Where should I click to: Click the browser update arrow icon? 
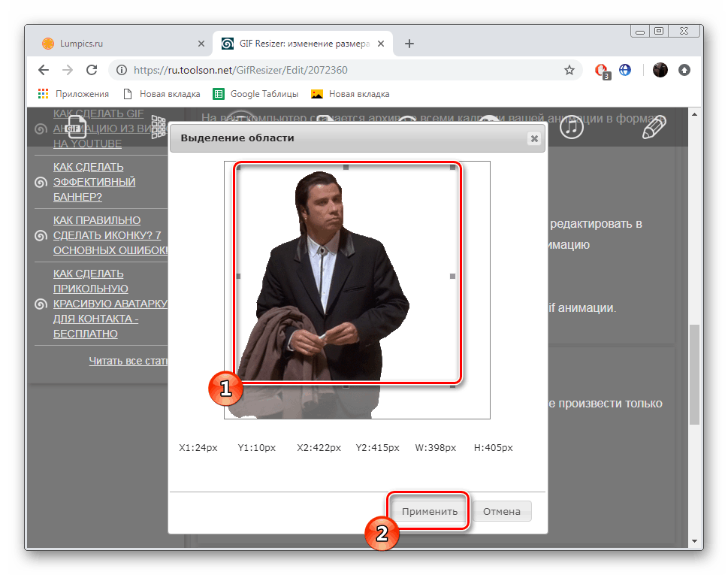pos(684,70)
